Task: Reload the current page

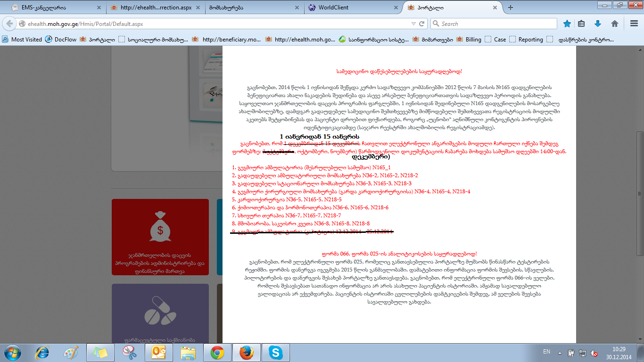Action: click(x=421, y=24)
